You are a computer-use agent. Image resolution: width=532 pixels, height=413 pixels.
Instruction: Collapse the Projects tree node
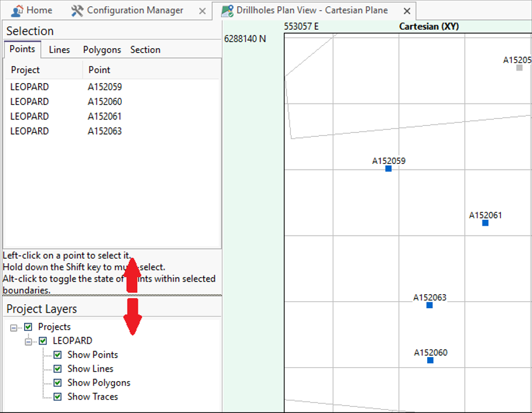(13, 327)
